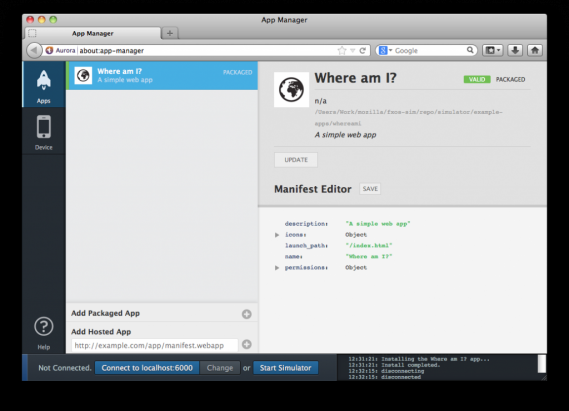Open the downloads arrow toolbar icon
Viewport: 569px width, 411px height.
pyautogui.click(x=515, y=50)
